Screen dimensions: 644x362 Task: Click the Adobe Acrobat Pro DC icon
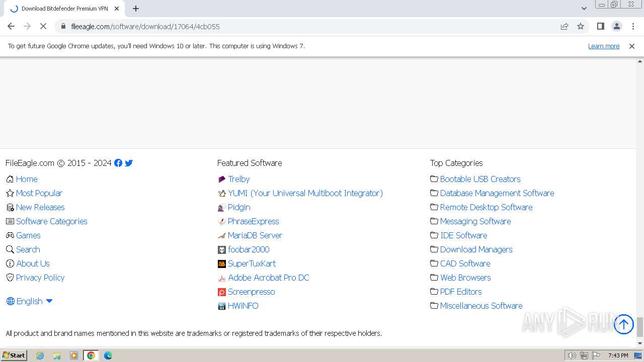221,278
